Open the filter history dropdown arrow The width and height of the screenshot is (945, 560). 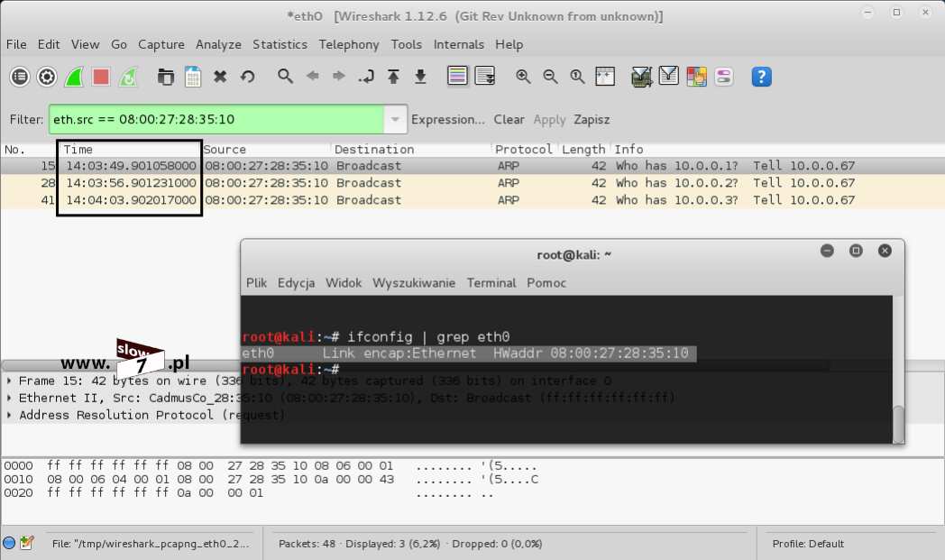395,119
